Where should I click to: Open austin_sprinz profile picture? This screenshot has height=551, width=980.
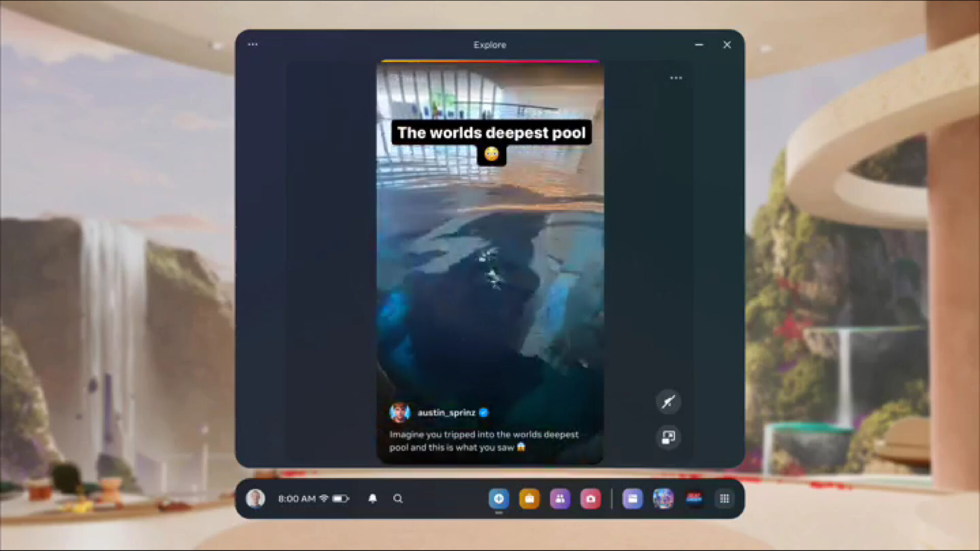[x=400, y=412]
